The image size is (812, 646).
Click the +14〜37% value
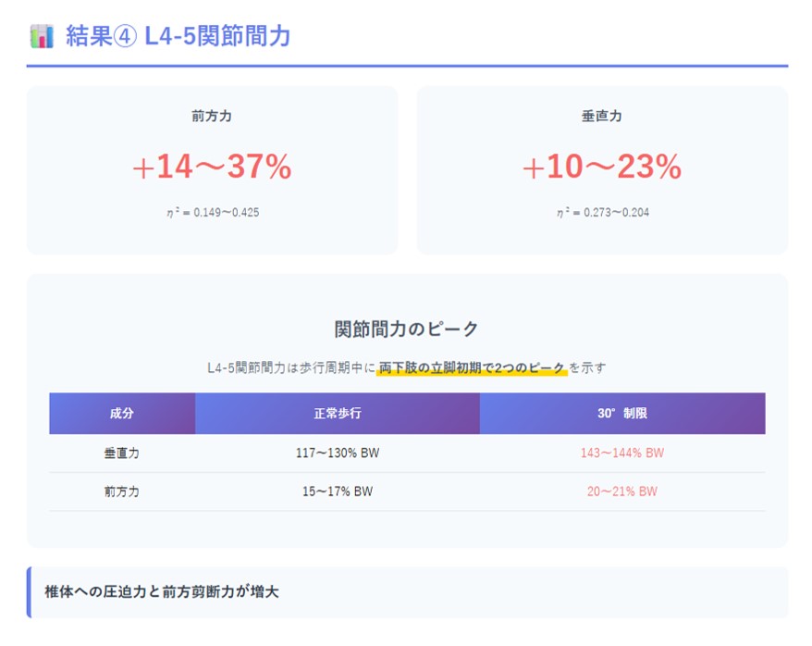212,167
